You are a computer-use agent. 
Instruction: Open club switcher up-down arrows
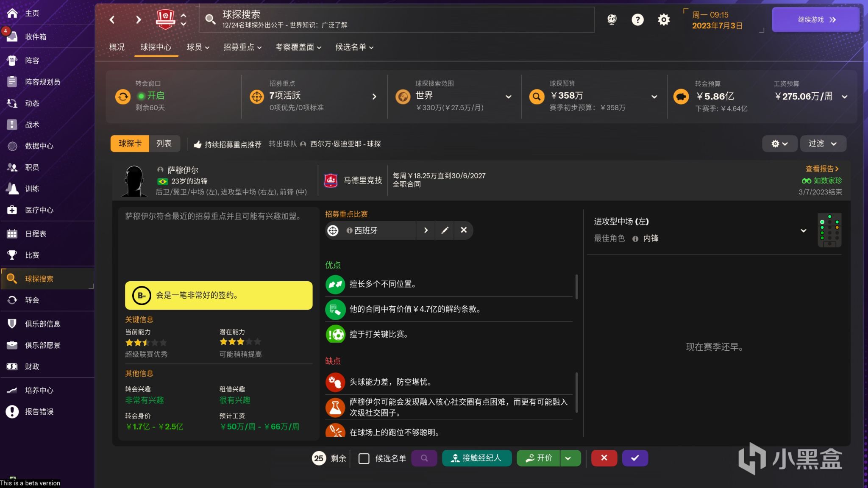[184, 19]
